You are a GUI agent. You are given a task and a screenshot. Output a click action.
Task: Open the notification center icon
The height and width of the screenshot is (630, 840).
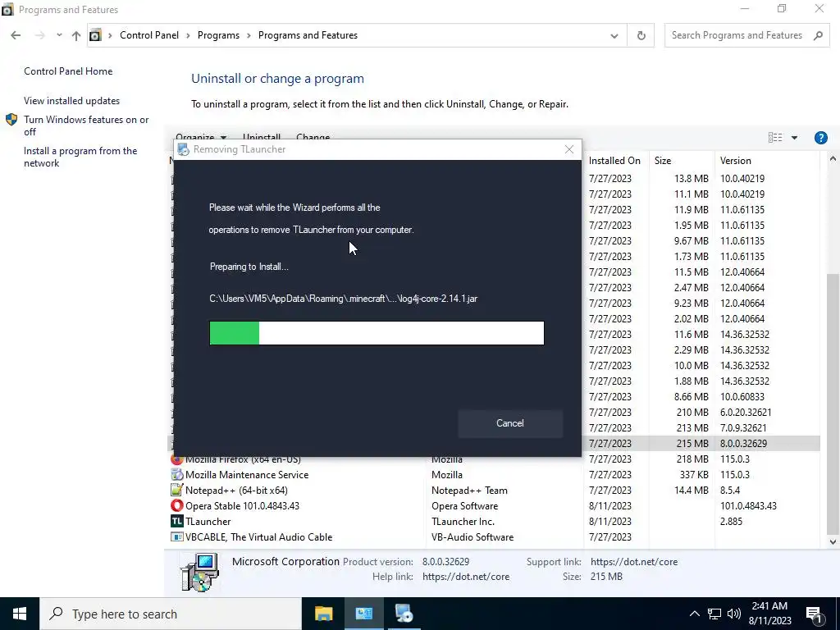point(815,614)
